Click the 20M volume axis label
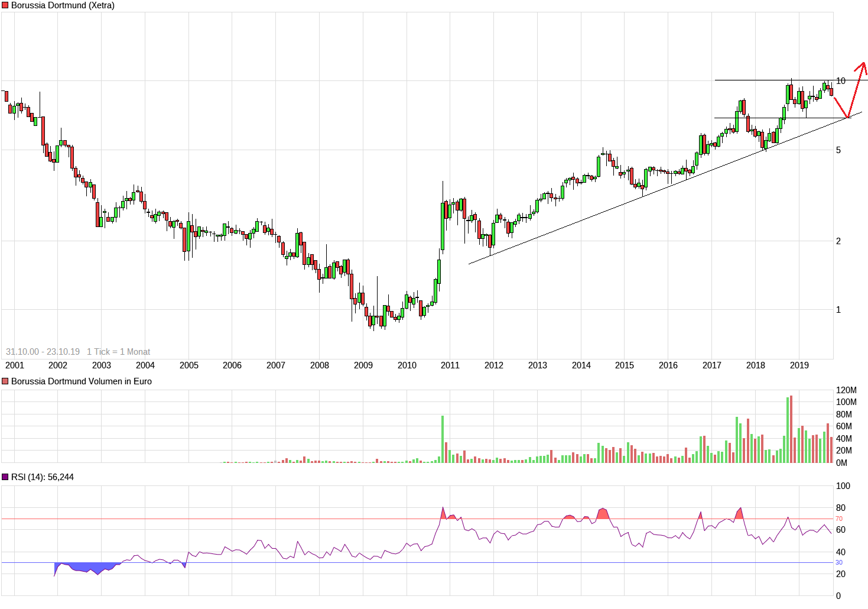 844,451
